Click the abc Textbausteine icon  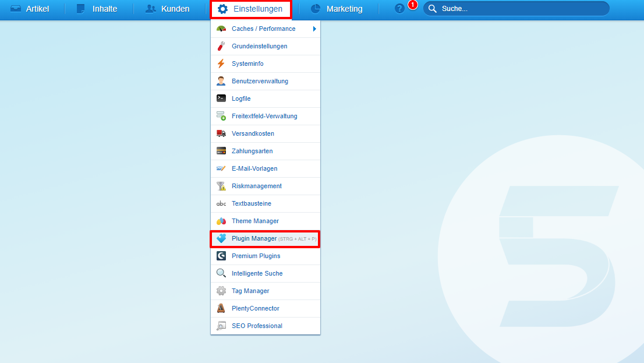tap(221, 203)
